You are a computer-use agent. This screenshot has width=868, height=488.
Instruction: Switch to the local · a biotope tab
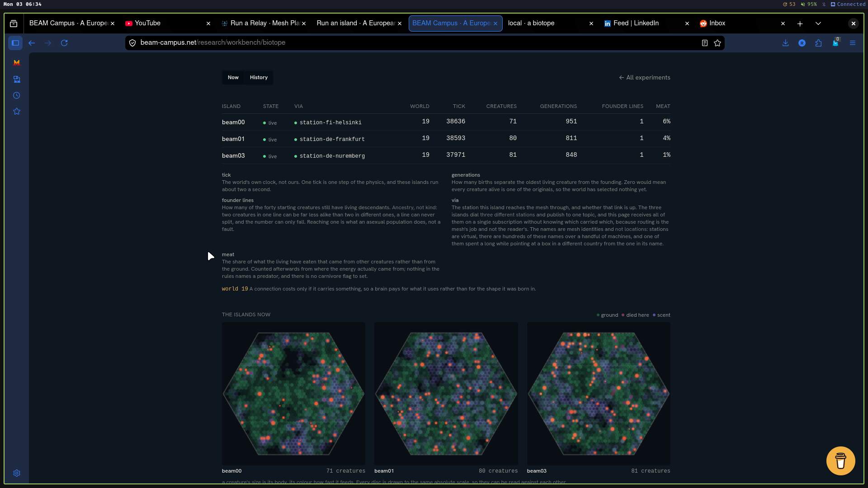(551, 23)
